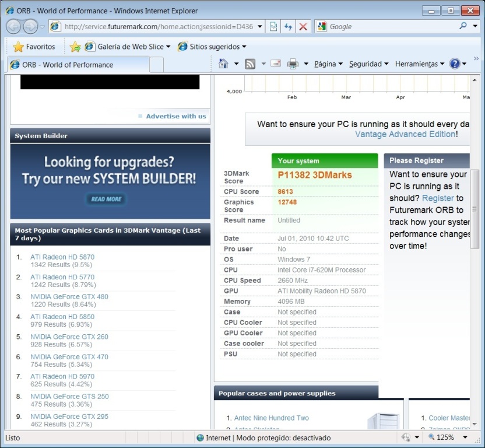The width and height of the screenshot is (485, 448).
Task: Open the ATI Radeon HD 5850 link
Action: click(x=62, y=317)
